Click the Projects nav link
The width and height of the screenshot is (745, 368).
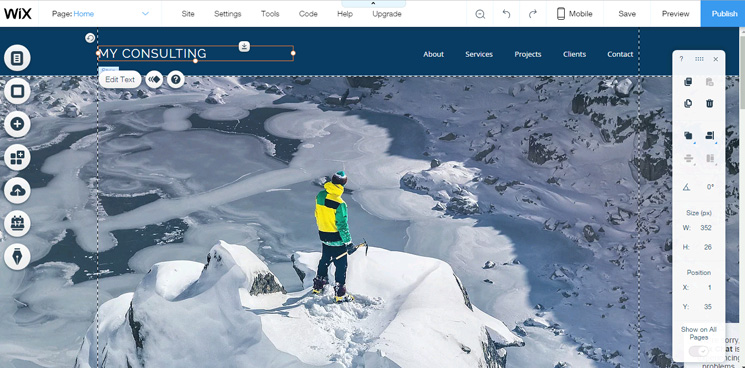point(528,54)
